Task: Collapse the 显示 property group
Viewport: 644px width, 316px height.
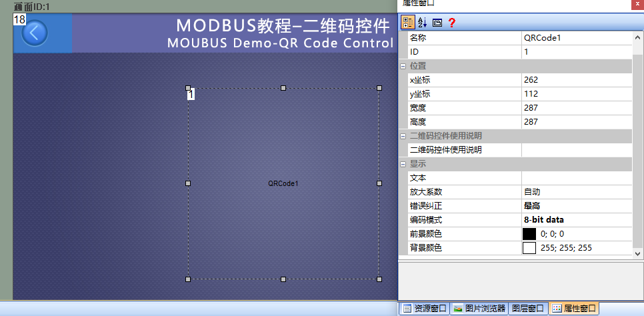Action: [x=403, y=164]
